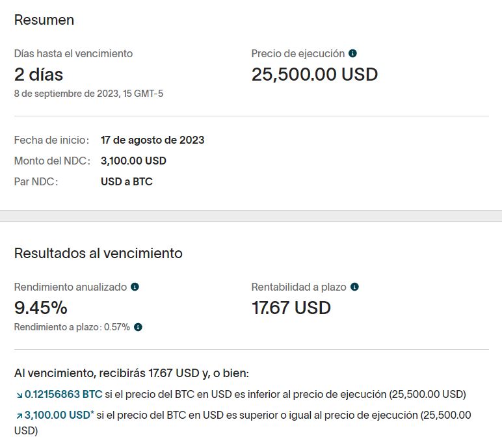Screen dimensions: 502x448
Task: Select the 0.12156863 BTC outcome text
Action: 63,394
